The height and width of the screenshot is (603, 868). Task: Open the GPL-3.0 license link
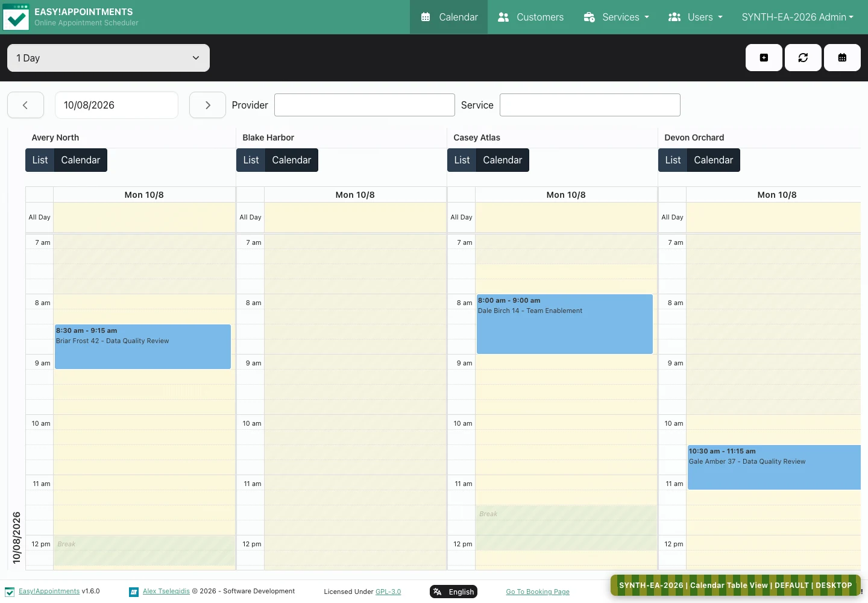pyautogui.click(x=388, y=592)
